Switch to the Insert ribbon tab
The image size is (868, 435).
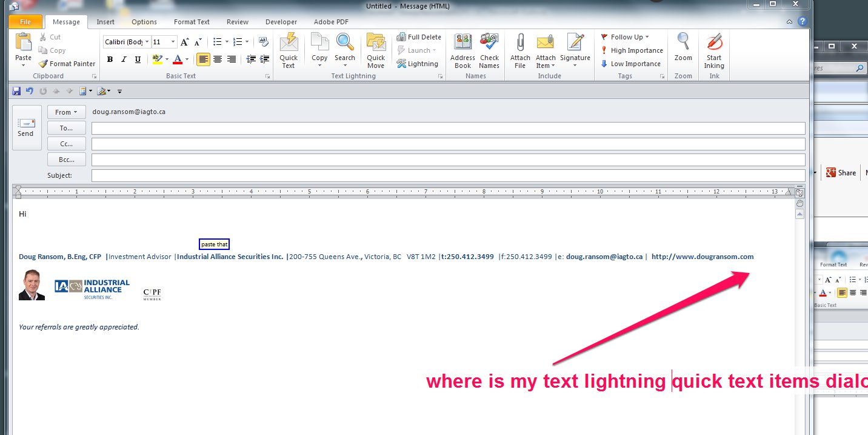[x=105, y=22]
